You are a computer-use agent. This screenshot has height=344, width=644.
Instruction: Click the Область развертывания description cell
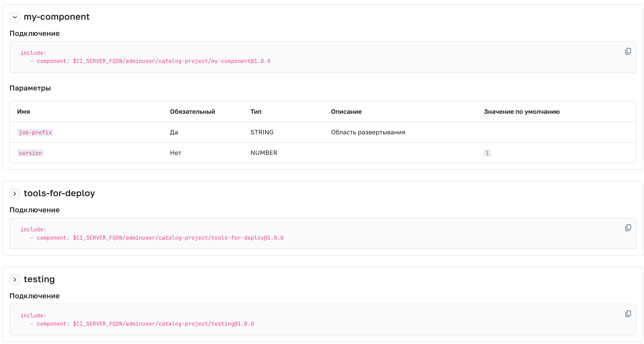coord(368,133)
